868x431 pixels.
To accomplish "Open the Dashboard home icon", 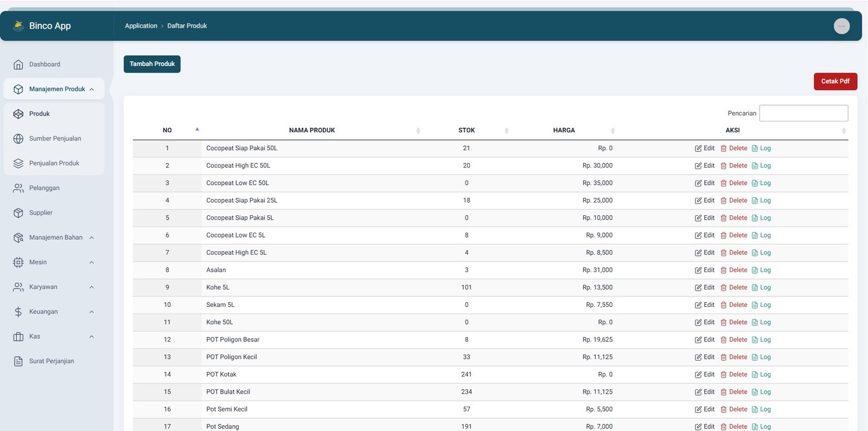I will point(18,65).
